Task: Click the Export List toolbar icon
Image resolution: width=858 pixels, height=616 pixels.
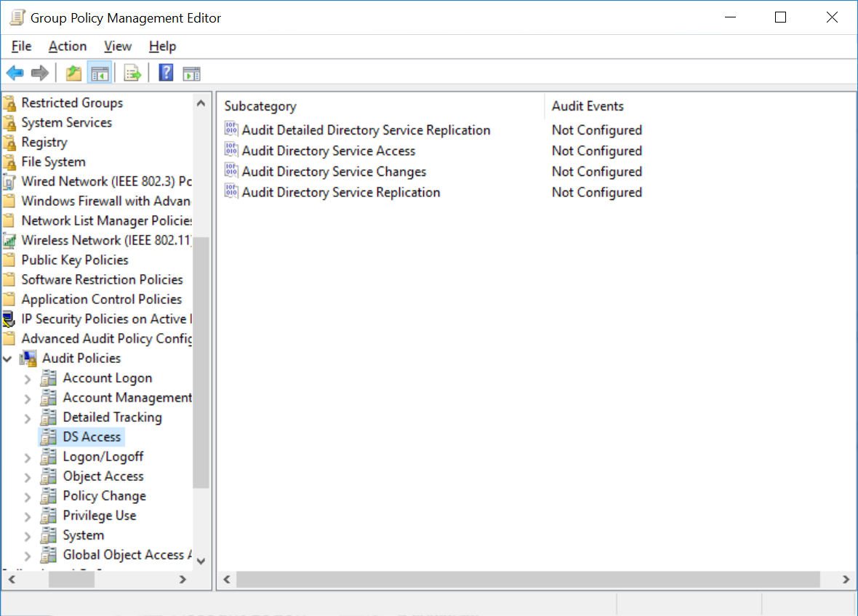Action: pos(132,73)
